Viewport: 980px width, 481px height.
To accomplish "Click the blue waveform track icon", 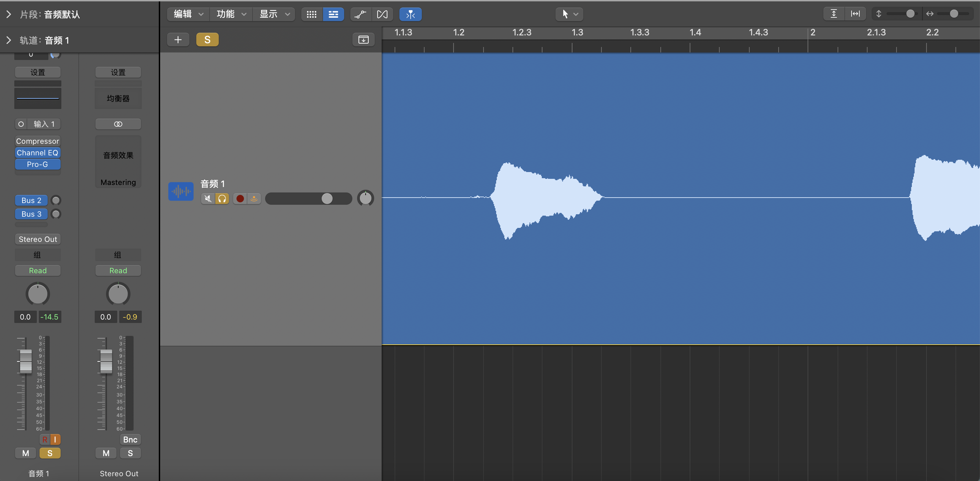I will pos(181,191).
